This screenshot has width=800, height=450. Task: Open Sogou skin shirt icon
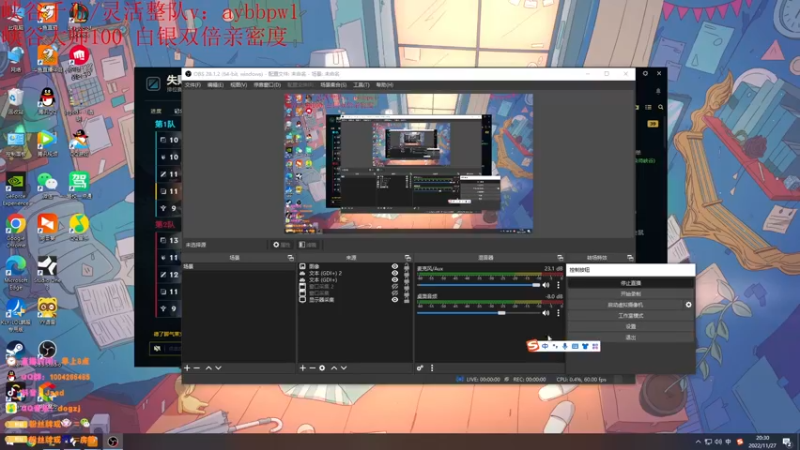[x=585, y=346]
